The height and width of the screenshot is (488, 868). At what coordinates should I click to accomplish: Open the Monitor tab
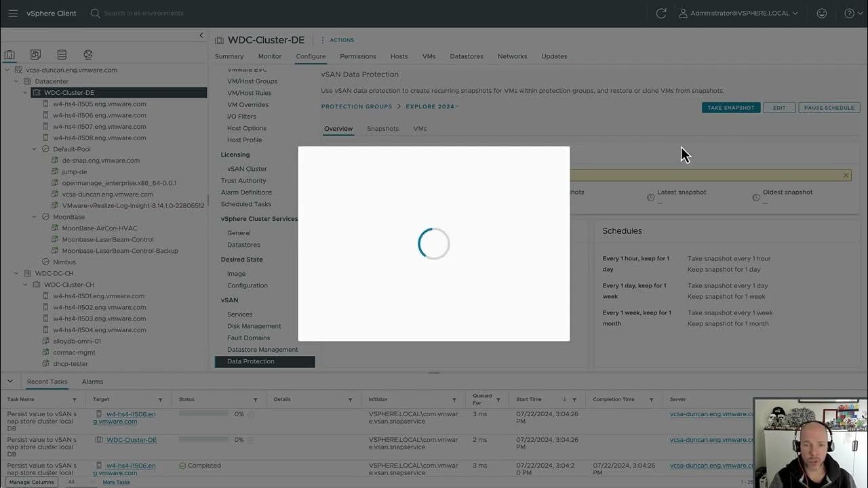tap(270, 56)
